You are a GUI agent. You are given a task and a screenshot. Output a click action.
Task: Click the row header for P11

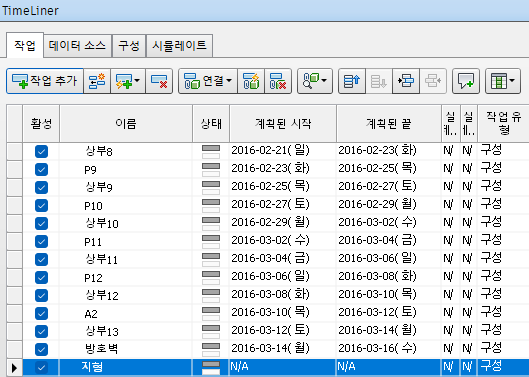[15, 242]
